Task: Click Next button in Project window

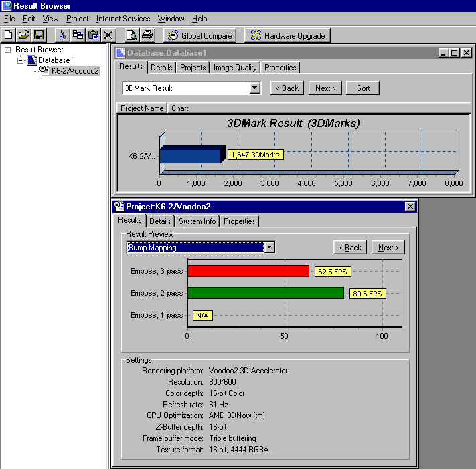Action: [388, 248]
